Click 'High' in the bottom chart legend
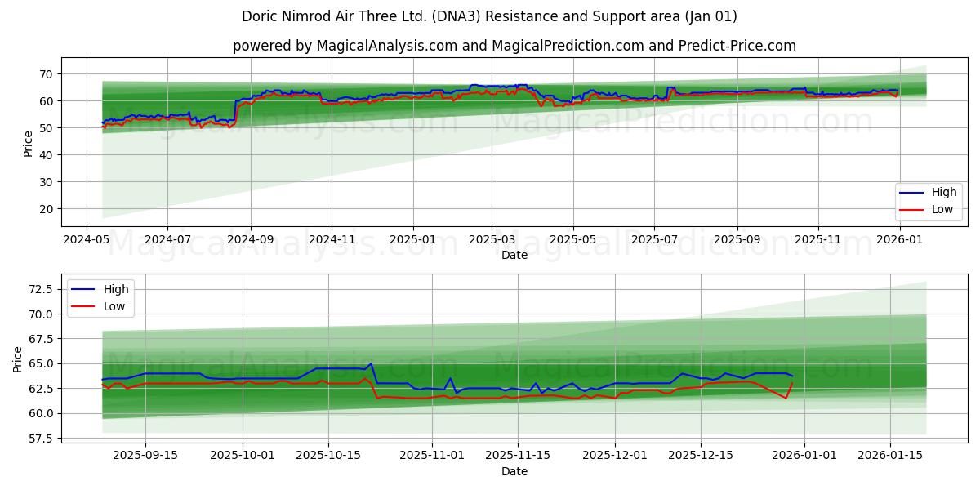This screenshot has width=980, height=490. point(115,289)
